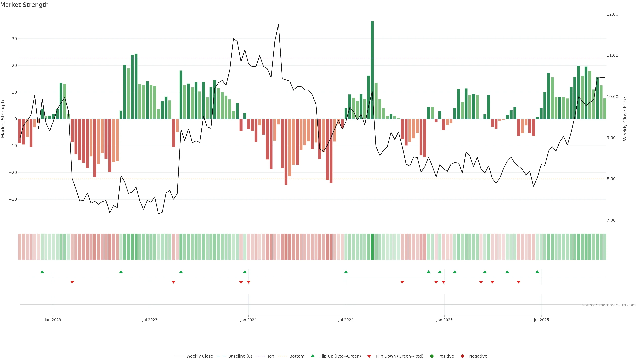Toggle the Top threshold legend entry
The width and height of the screenshot is (644, 362).
point(270,356)
